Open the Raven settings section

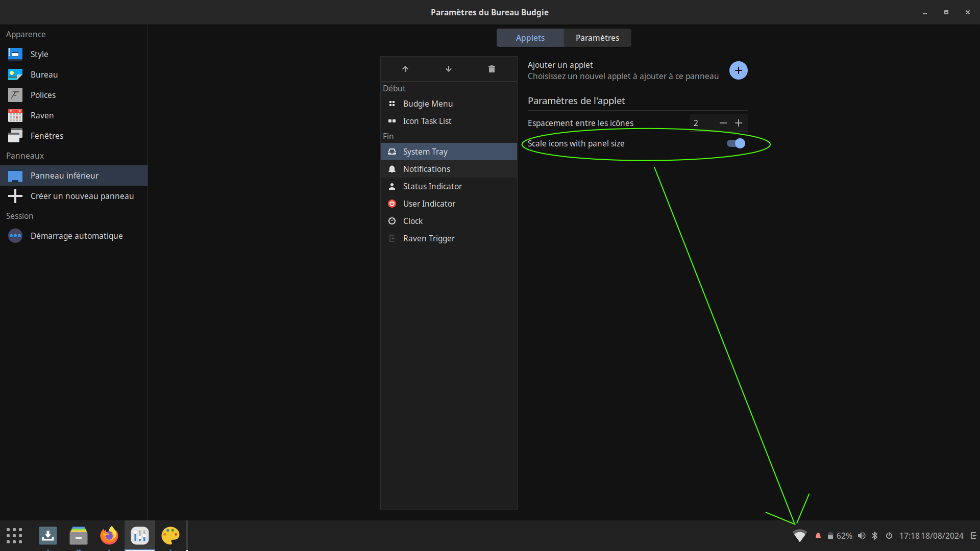(42, 115)
